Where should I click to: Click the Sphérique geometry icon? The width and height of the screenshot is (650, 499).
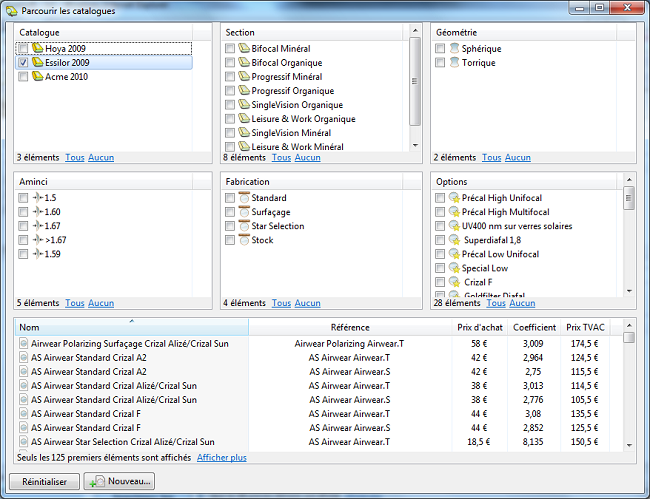tap(454, 48)
